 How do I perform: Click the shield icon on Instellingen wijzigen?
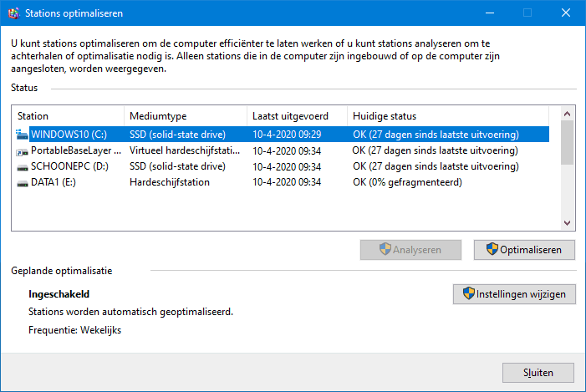tap(468, 293)
